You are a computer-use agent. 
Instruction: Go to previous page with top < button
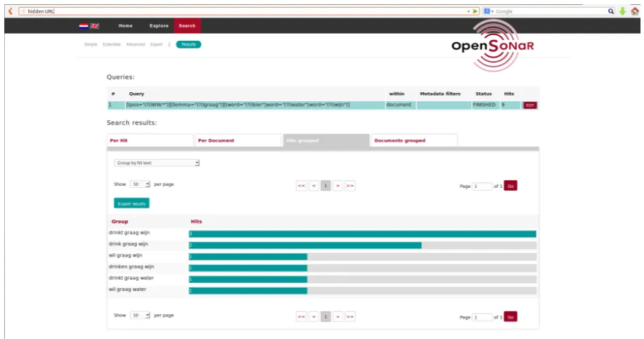click(x=314, y=186)
